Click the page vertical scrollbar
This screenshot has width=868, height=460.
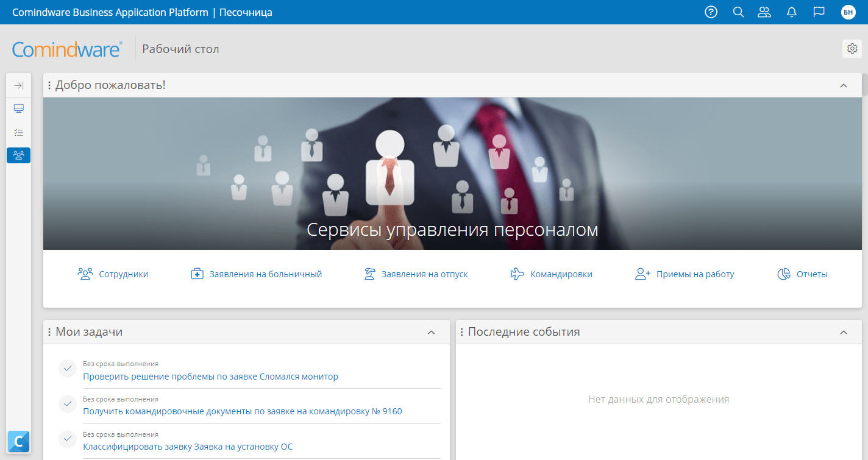pos(864,85)
